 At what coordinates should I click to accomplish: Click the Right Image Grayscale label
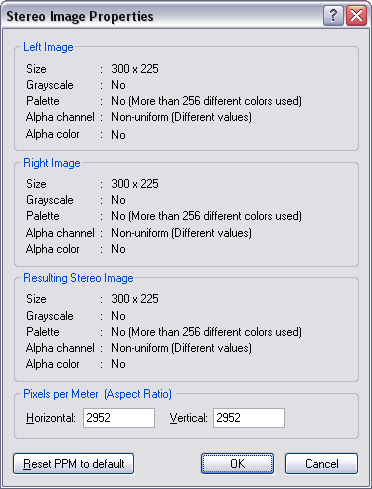(x=50, y=200)
